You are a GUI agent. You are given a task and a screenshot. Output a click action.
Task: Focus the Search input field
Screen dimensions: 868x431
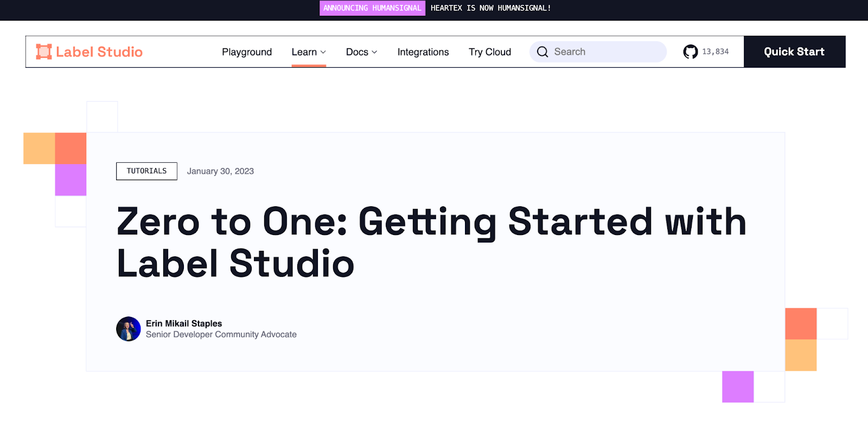pyautogui.click(x=598, y=52)
